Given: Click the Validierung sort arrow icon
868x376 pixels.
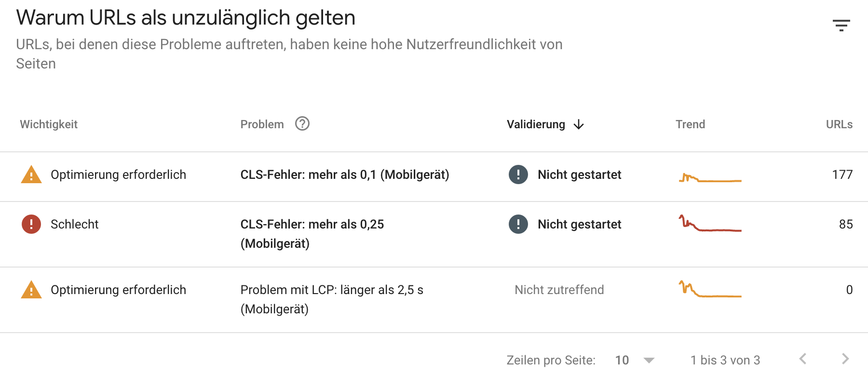Looking at the screenshot, I should coord(579,125).
